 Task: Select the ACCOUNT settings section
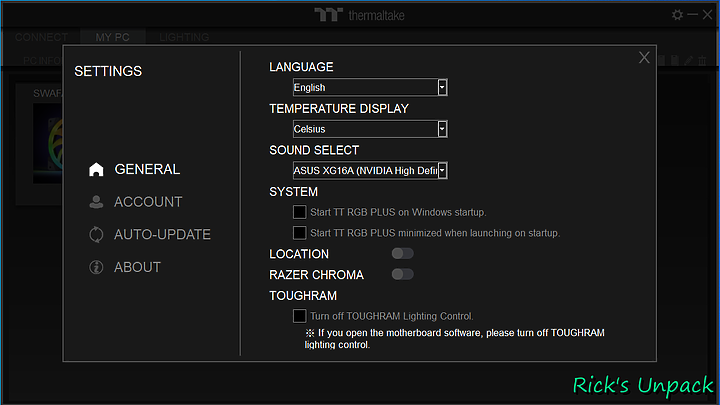coord(148,202)
